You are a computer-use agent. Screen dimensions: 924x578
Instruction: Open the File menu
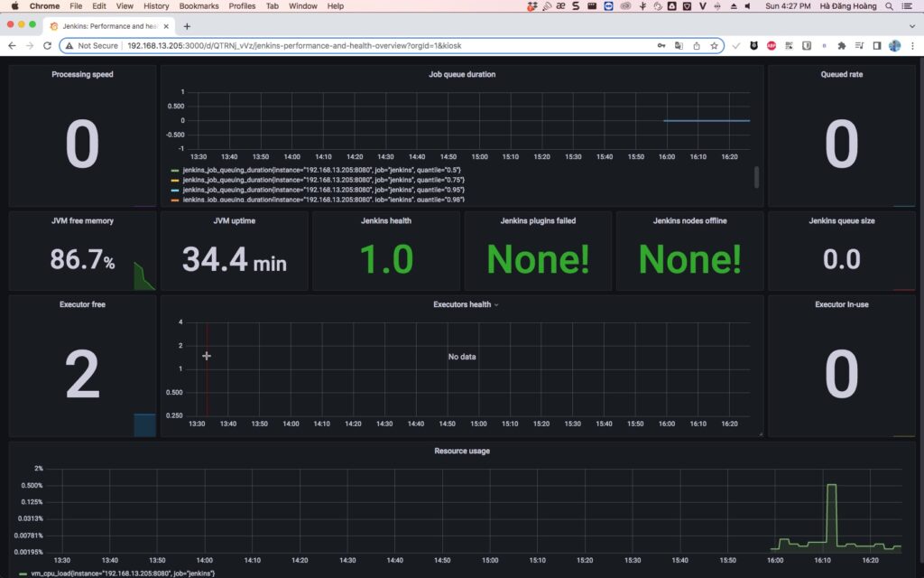(x=76, y=6)
